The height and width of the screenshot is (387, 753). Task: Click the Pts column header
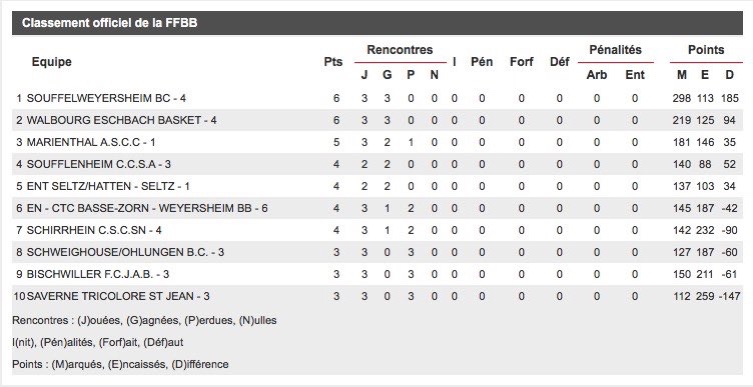pos(333,62)
